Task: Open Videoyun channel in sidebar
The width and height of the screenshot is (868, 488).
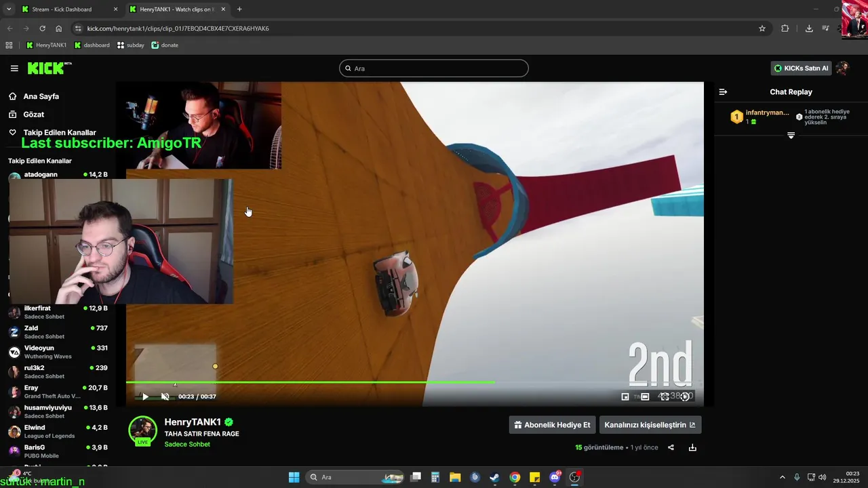Action: (x=58, y=352)
